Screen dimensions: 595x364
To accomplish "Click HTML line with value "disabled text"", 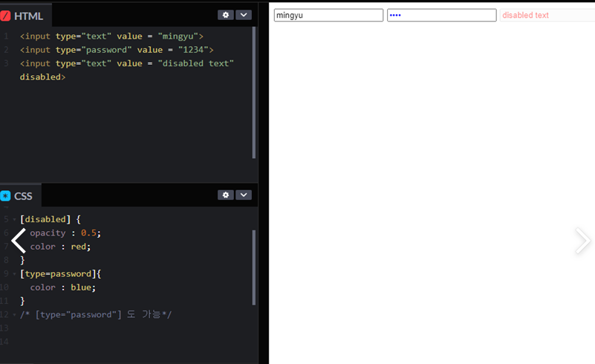I will pos(127,64).
